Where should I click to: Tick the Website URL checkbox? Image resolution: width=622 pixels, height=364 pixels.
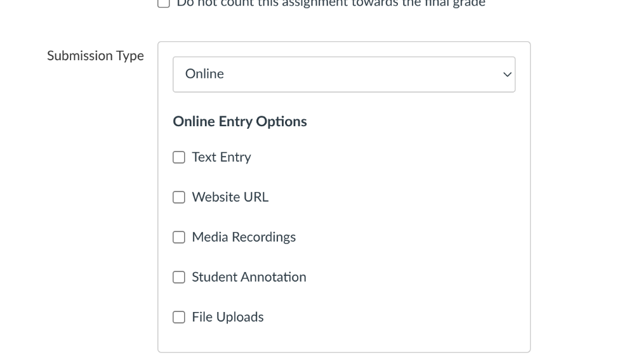(179, 197)
